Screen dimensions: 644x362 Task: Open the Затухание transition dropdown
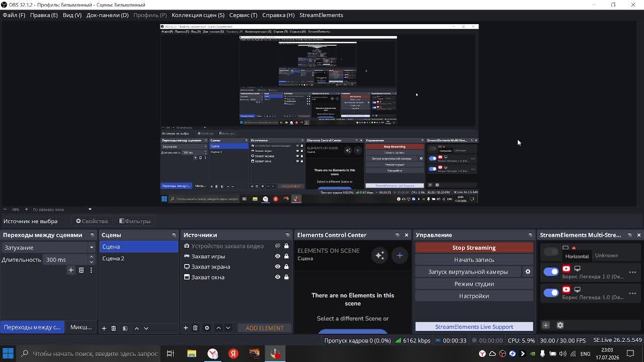[49, 247]
